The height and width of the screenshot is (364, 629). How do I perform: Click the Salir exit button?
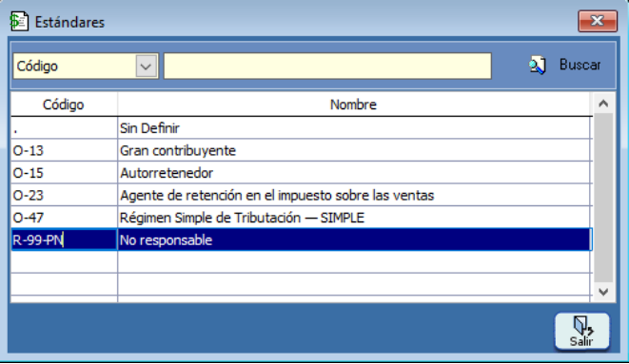point(581,331)
